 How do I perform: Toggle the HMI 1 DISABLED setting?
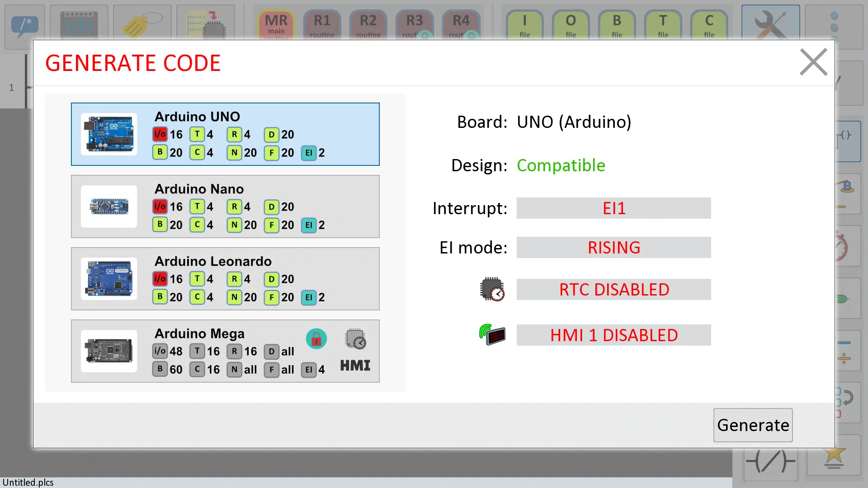click(x=613, y=335)
